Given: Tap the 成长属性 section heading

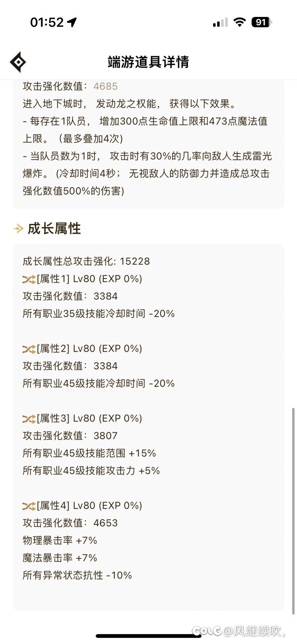Looking at the screenshot, I should 54,228.
